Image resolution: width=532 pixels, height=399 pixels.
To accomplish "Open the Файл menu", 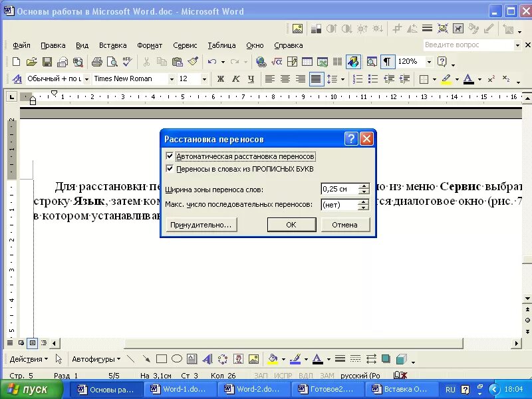I will tap(21, 45).
